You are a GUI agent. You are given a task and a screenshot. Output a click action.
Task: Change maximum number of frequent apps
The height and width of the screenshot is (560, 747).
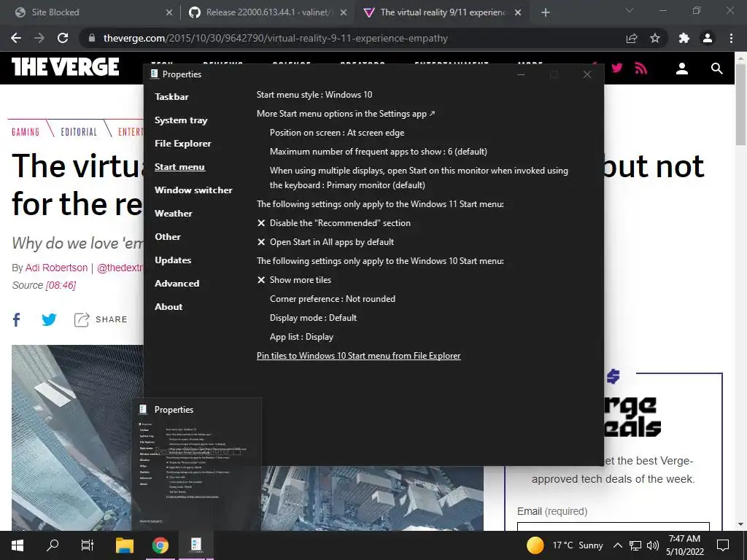379,152
